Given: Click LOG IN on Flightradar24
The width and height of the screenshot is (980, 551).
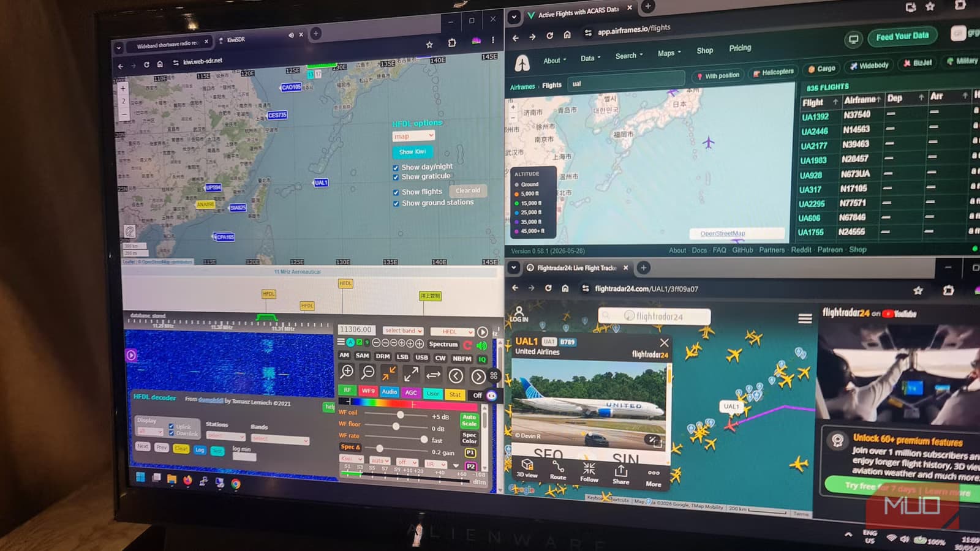Looking at the screenshot, I should click(519, 315).
